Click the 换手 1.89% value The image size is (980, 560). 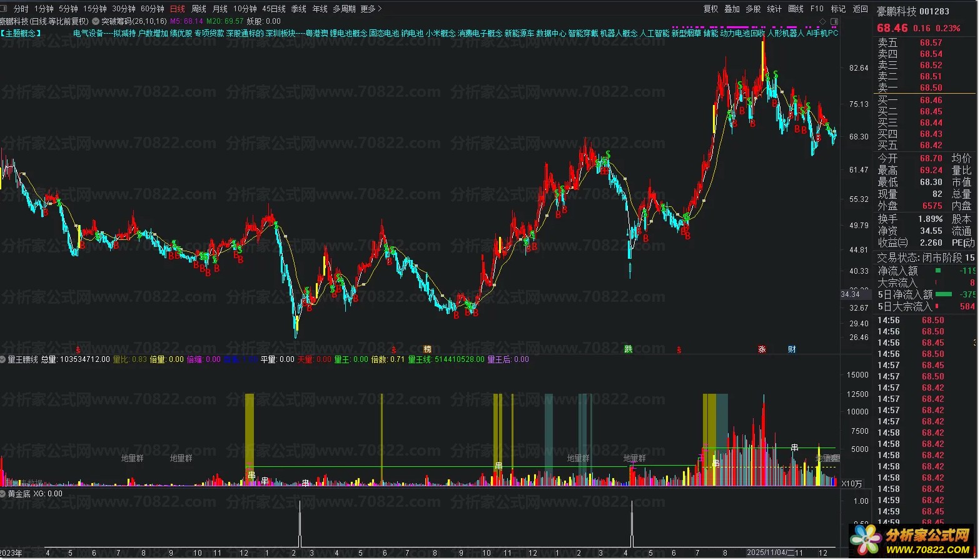pos(930,219)
